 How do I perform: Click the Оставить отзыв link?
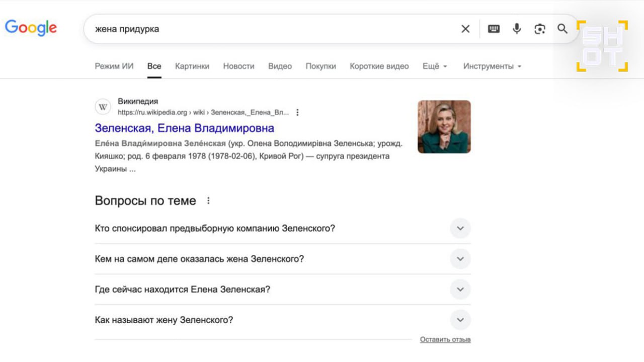coord(445,340)
